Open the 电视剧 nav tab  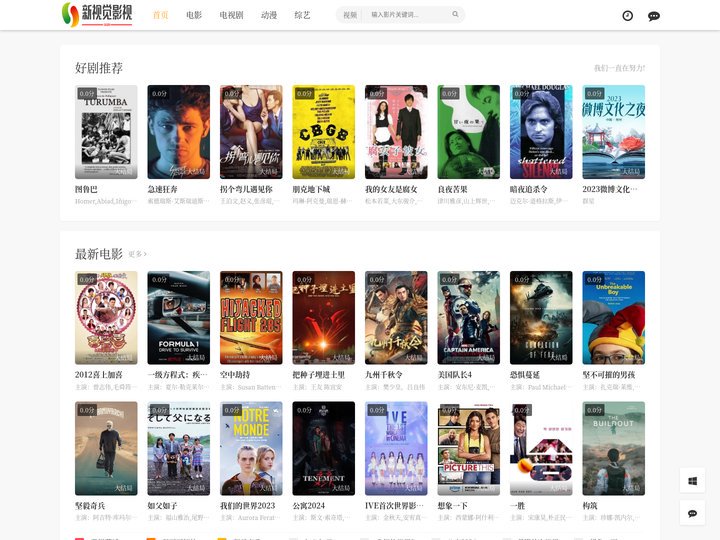pos(231,15)
